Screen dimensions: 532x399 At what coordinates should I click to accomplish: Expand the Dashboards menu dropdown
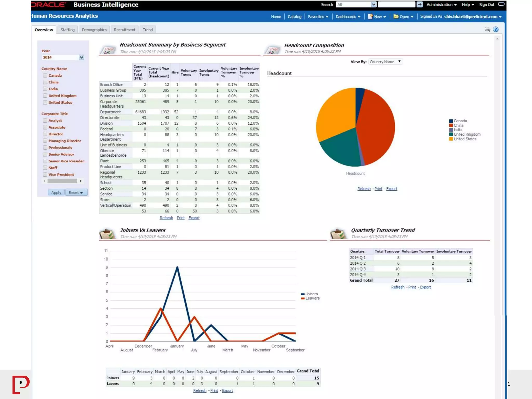pos(348,17)
